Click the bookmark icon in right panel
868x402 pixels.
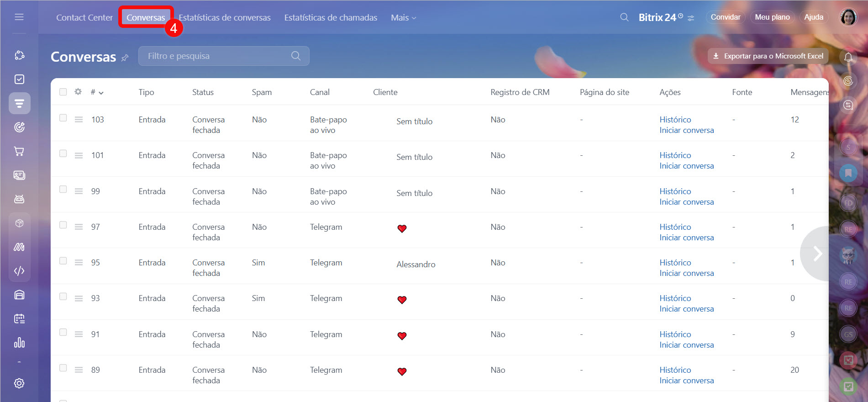(x=848, y=173)
